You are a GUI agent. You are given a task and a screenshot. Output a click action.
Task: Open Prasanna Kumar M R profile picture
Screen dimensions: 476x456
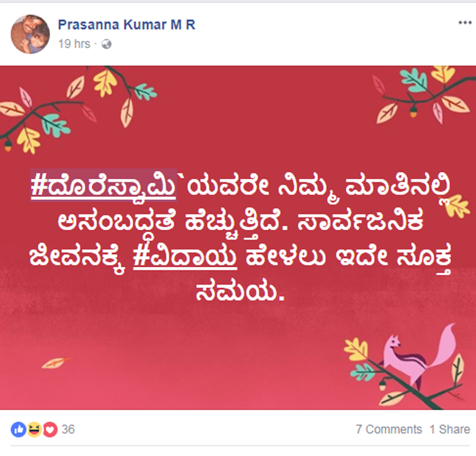[x=30, y=34]
